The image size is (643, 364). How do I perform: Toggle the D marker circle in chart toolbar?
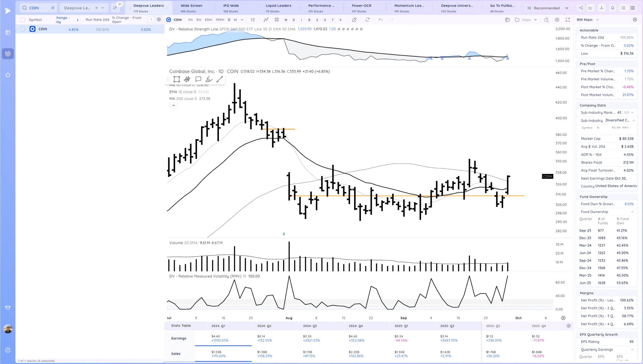[x=294, y=20]
